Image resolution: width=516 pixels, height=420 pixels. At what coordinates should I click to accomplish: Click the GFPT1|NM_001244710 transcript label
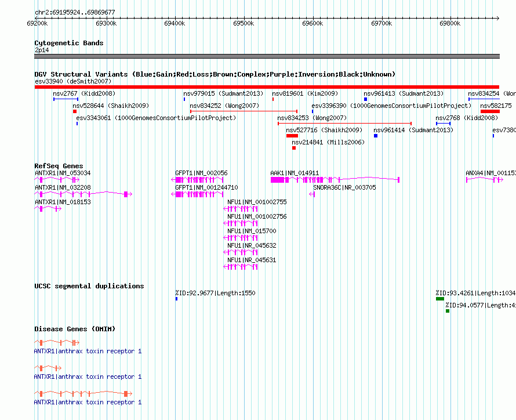point(206,187)
